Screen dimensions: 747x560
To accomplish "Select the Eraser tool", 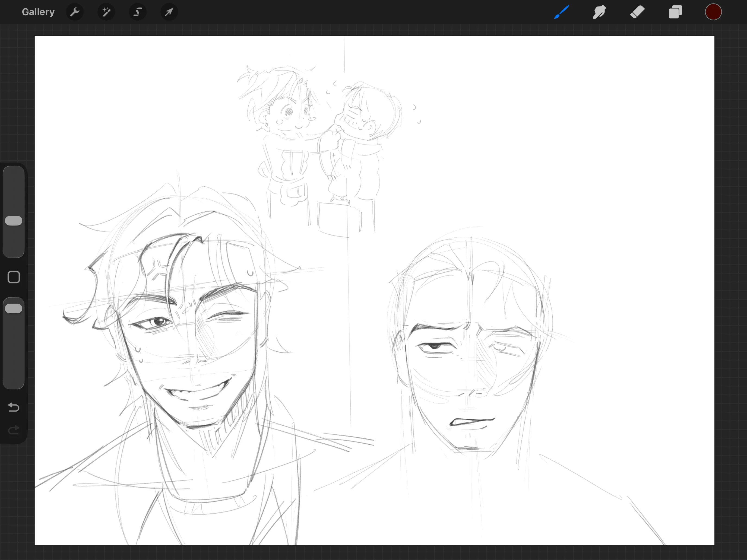I will (x=637, y=12).
